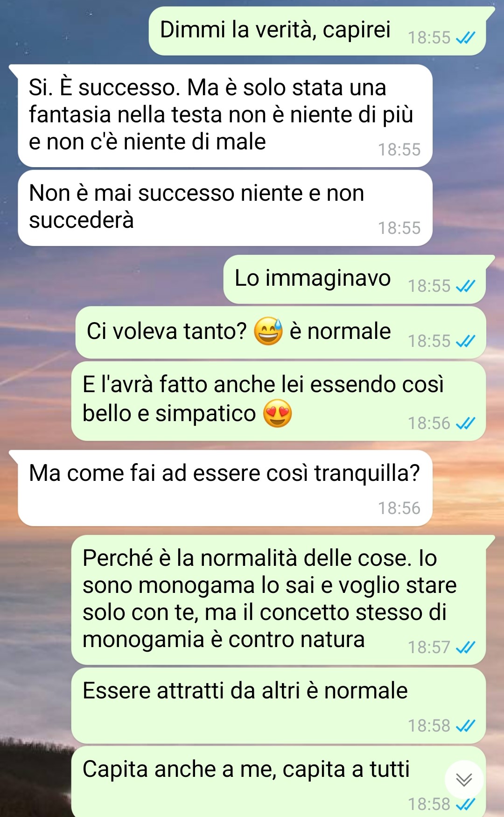Tap the sweating smile emoji in message

pos(268,331)
